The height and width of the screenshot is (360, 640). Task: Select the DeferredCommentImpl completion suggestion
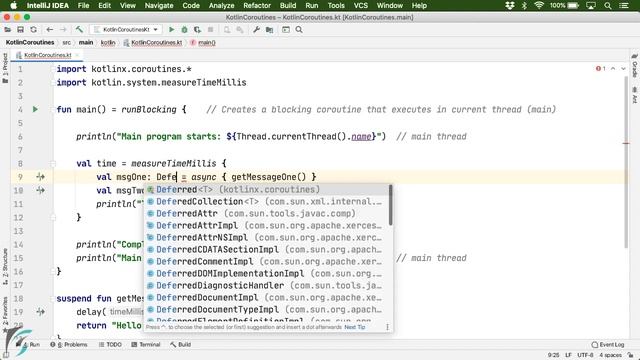tap(266, 261)
